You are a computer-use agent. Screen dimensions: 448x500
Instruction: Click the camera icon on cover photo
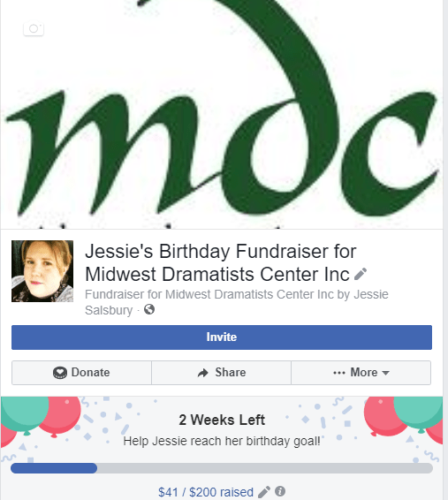(34, 28)
